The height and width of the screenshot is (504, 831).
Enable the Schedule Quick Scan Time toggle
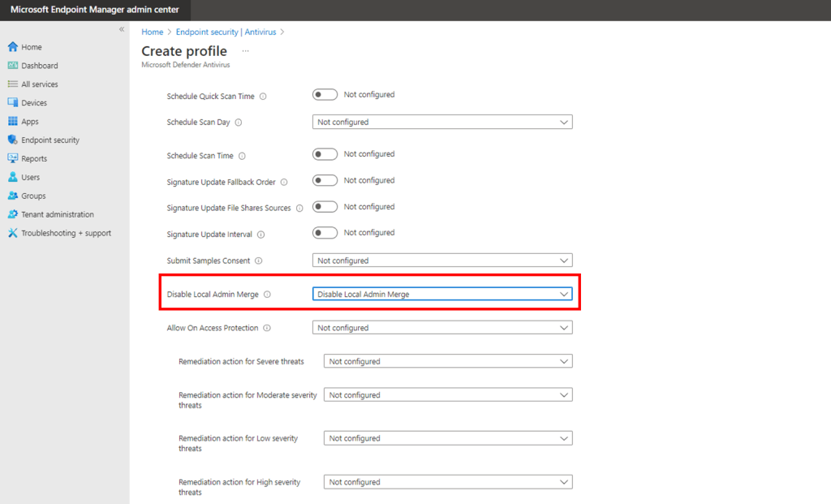point(325,94)
